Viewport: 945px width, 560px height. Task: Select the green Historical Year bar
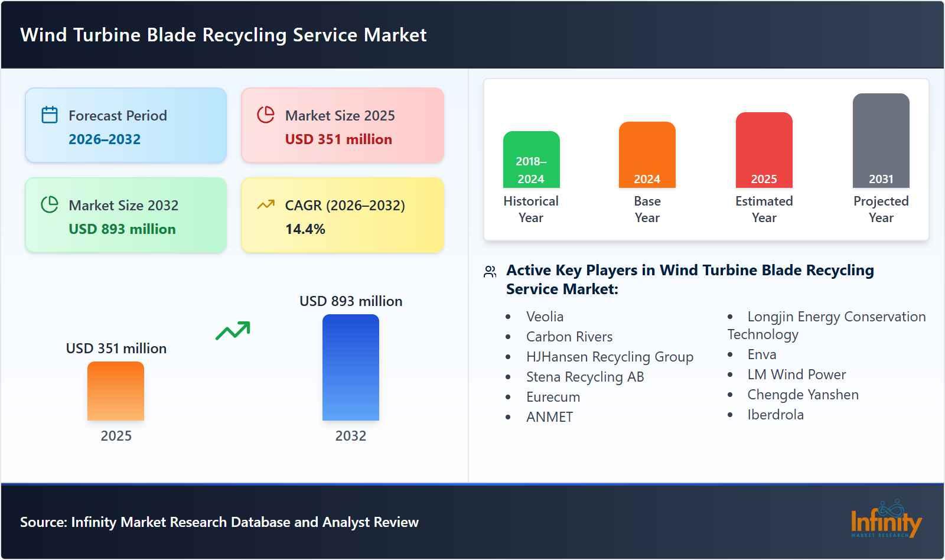tap(530, 159)
